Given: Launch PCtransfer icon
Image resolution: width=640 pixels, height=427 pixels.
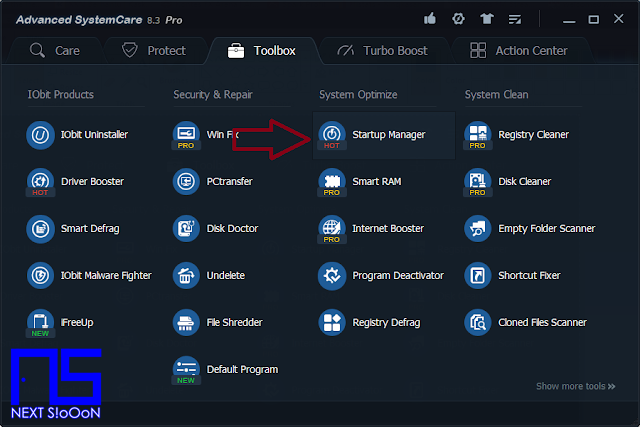Looking at the screenshot, I should tap(186, 182).
